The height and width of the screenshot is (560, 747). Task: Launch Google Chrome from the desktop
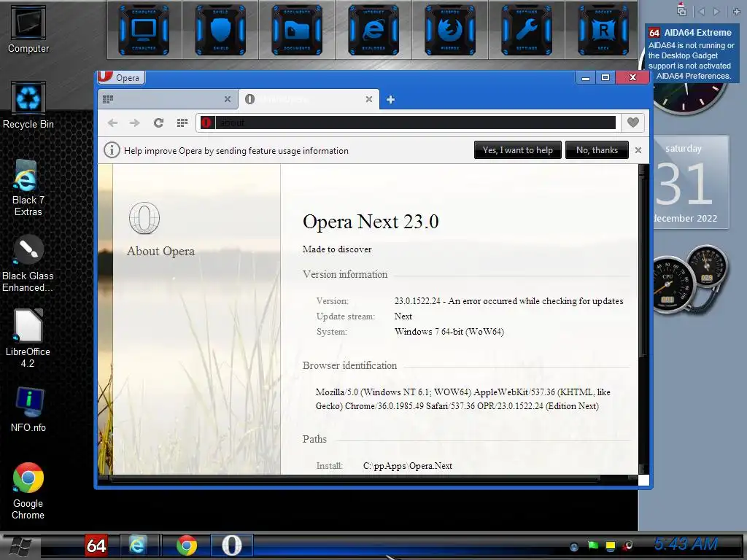pos(28,491)
